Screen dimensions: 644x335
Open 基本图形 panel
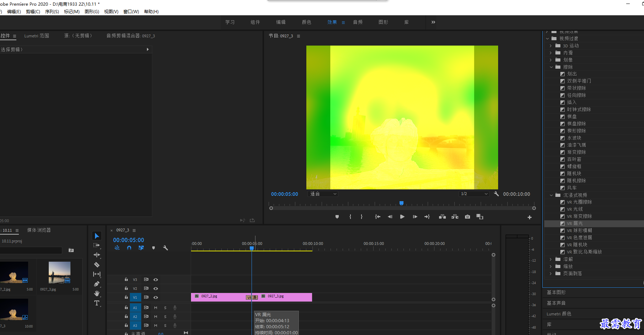coord(556,292)
